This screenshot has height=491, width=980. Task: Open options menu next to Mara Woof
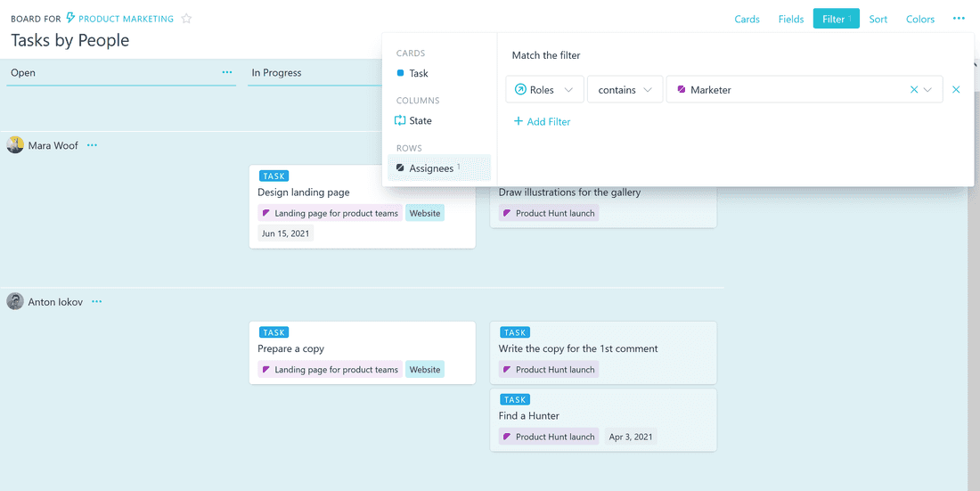(92, 145)
